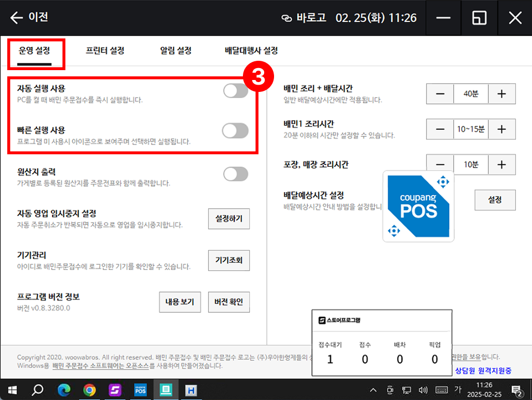Open Coupang POS from the taskbar
This screenshot has height=400, width=532.
140,390
